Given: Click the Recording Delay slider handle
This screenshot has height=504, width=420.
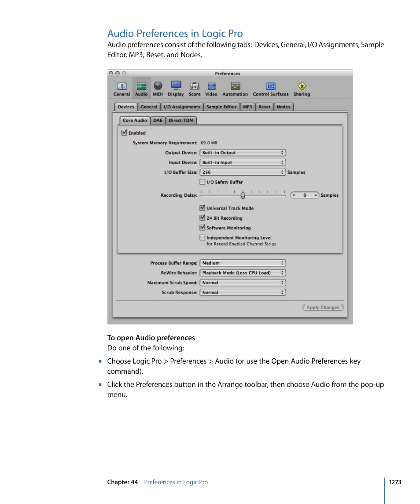Looking at the screenshot, I should (x=243, y=195).
